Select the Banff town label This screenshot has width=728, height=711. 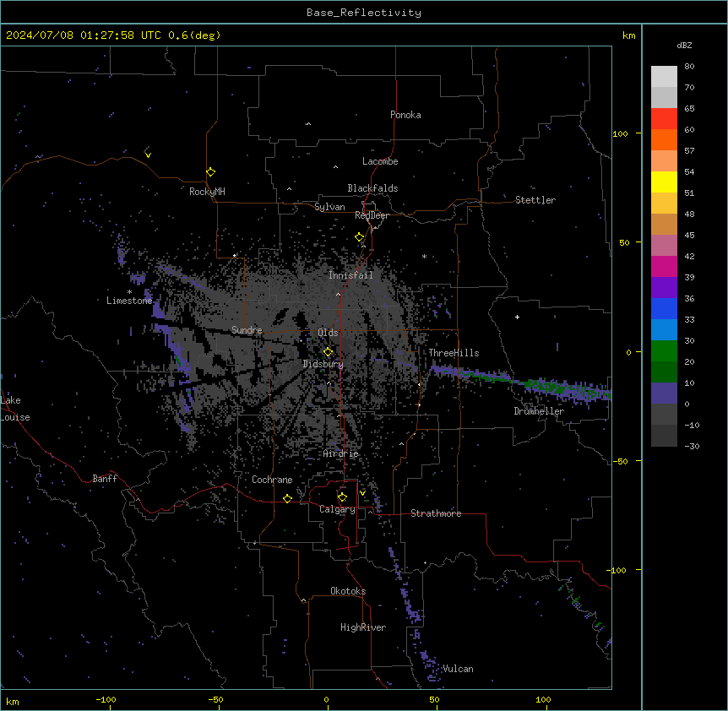click(x=105, y=479)
